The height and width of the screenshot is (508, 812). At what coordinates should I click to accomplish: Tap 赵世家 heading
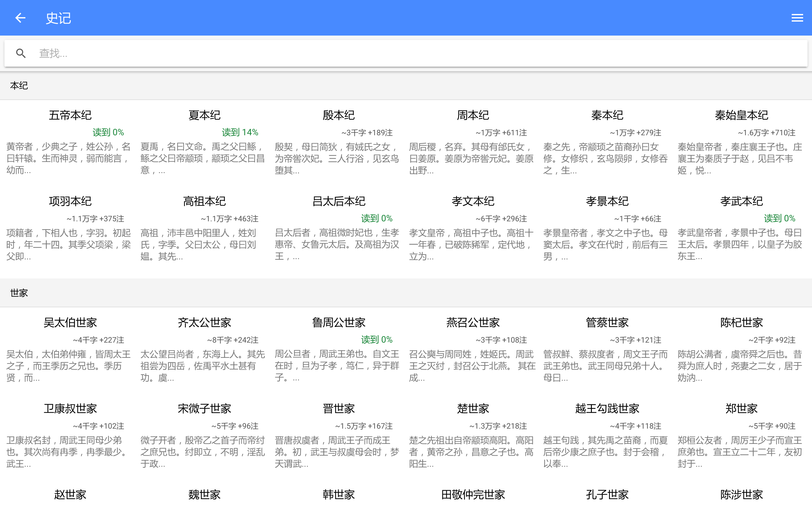point(70,495)
